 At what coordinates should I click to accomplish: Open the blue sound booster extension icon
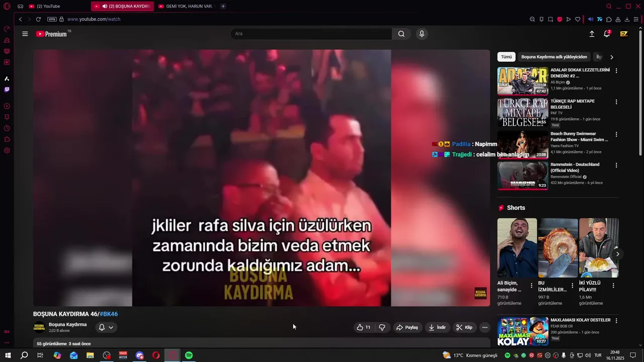pos(591,19)
